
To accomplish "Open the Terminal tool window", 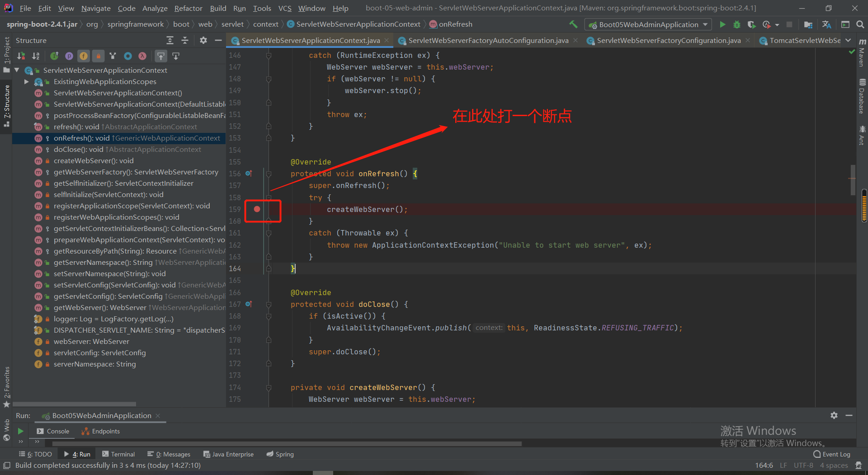I will 118,454.
